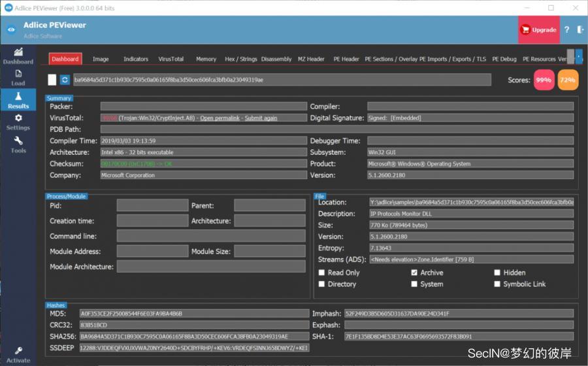Click the Streams (ADS) field
Image resolution: width=588 pixels, height=366 pixels.
click(471, 259)
